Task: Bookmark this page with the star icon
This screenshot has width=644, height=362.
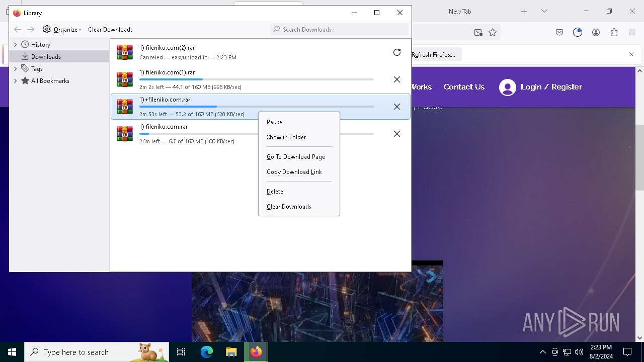Action: (493, 32)
